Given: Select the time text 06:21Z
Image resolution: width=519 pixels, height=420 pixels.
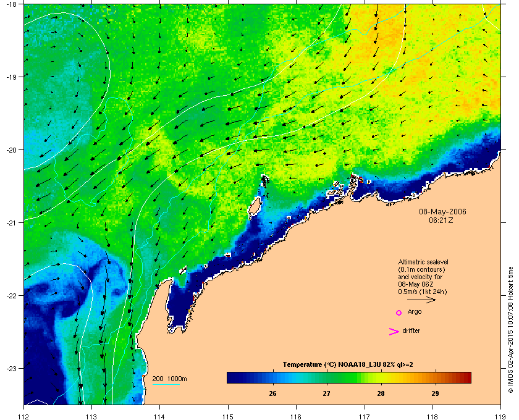Looking at the screenshot, I should tap(441, 220).
